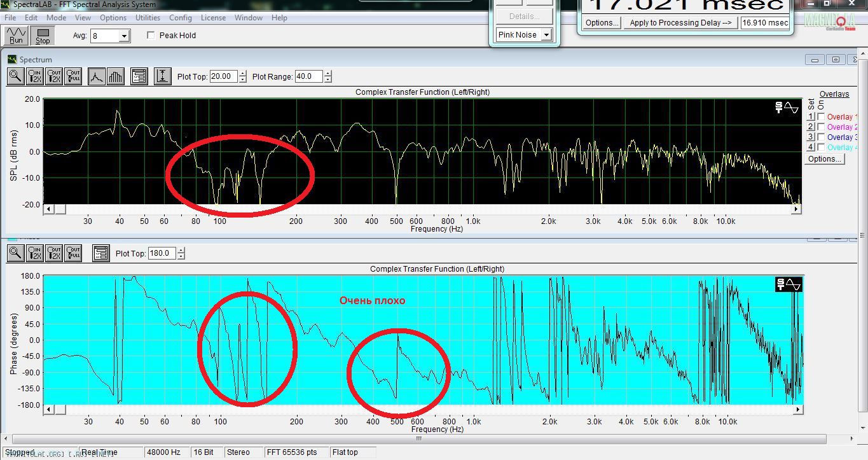Open the Utilities menu
Screen dimensions: 868x460
tap(148, 18)
